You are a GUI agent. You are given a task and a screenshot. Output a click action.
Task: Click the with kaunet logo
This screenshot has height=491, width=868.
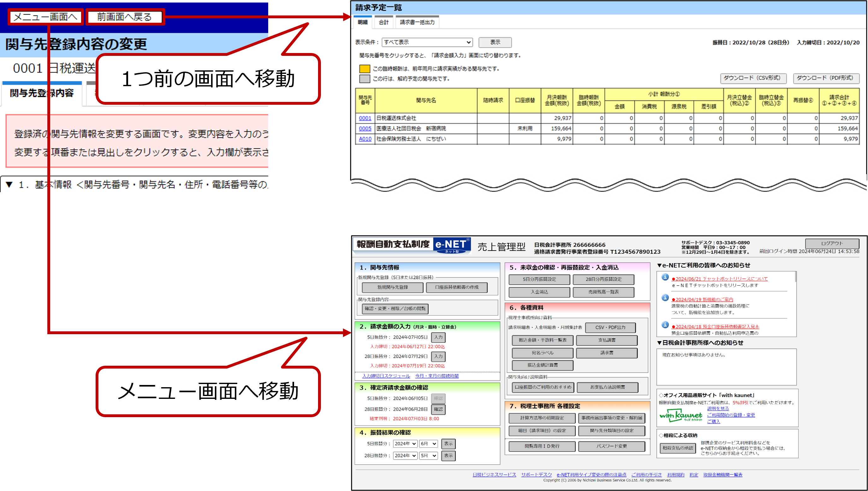(681, 415)
